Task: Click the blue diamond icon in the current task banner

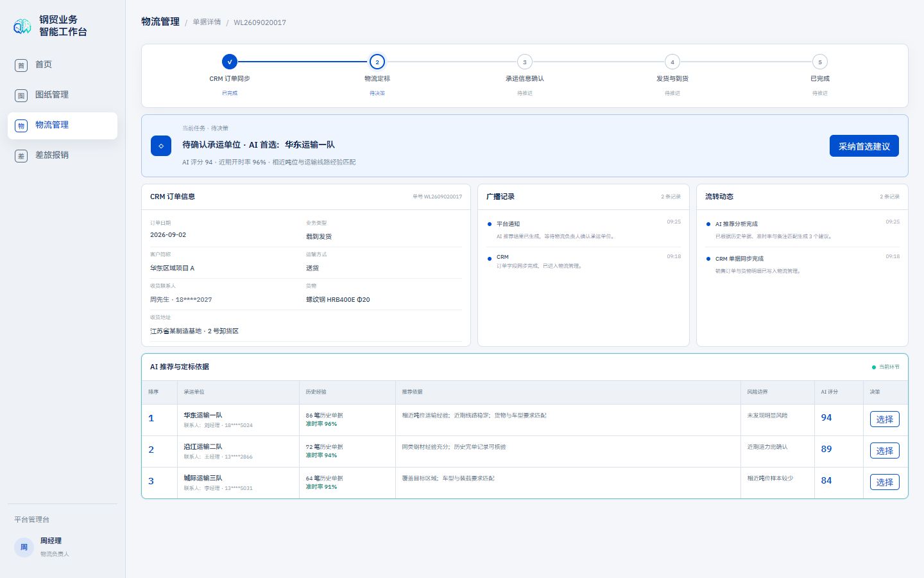Action: tap(161, 146)
